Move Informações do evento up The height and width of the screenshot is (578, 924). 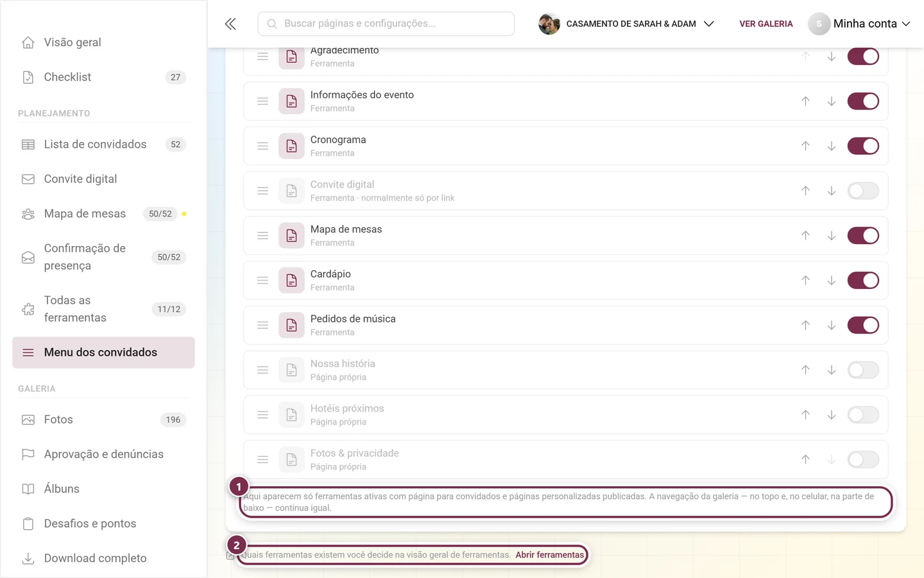point(805,101)
